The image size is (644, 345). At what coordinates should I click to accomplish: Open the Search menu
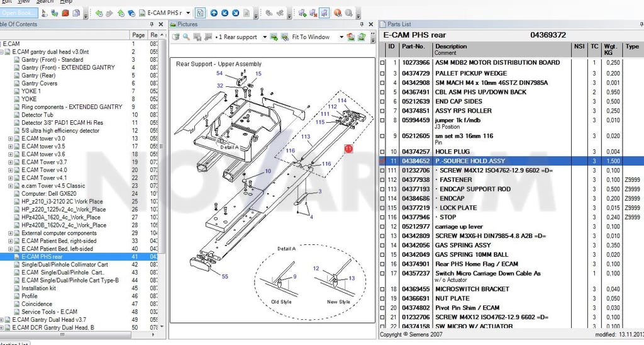point(45,2)
